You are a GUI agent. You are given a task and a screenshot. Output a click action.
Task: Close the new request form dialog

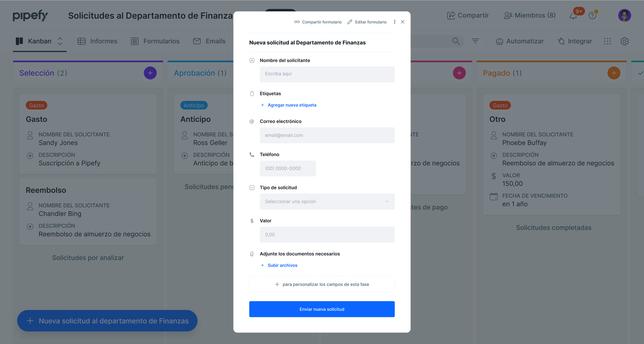[x=402, y=22]
